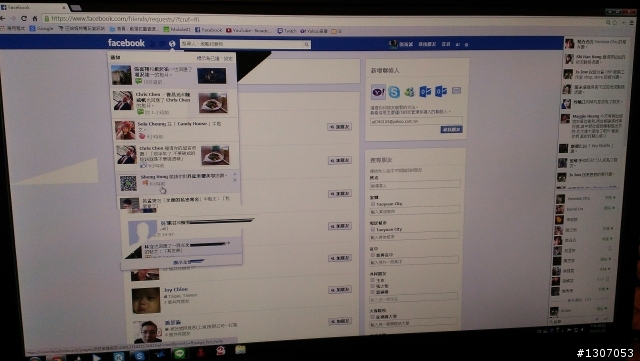Open the friend requests icon in Facebook header
Image resolution: width=640 pixels, height=361 pixels.
pos(153,43)
